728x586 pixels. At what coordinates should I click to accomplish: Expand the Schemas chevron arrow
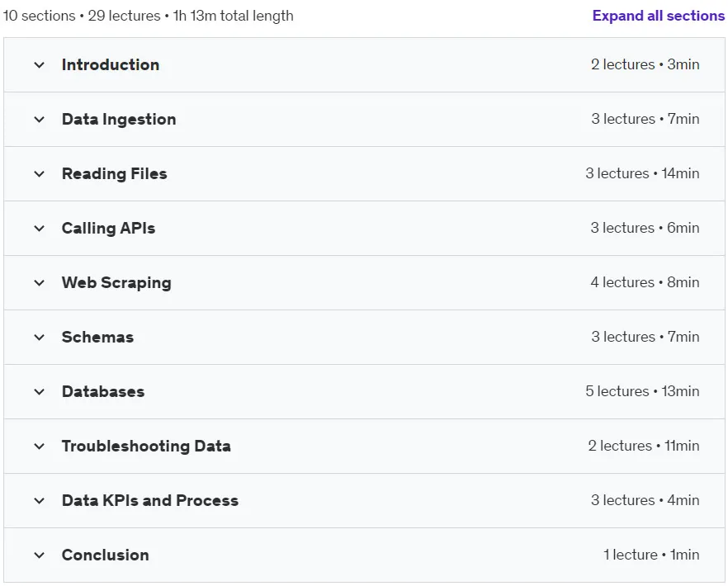tap(40, 337)
